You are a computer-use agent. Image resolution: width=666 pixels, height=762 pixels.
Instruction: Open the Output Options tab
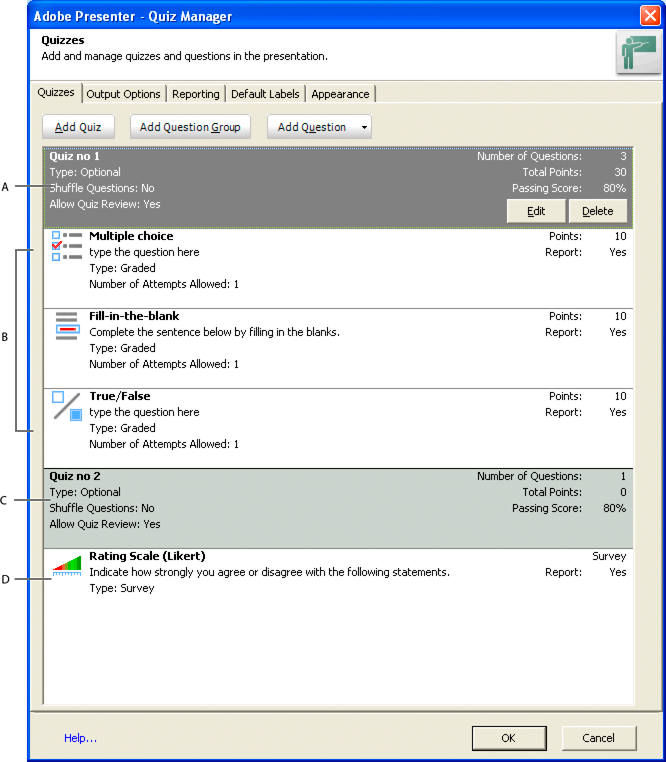tap(123, 94)
